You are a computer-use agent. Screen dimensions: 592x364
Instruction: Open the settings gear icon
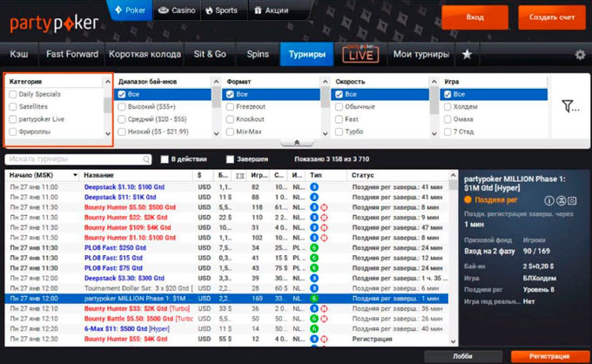click(580, 55)
